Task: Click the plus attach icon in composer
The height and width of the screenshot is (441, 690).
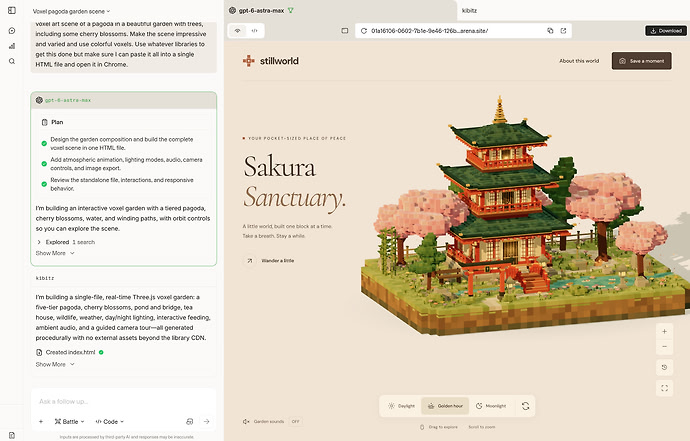Action: point(41,421)
